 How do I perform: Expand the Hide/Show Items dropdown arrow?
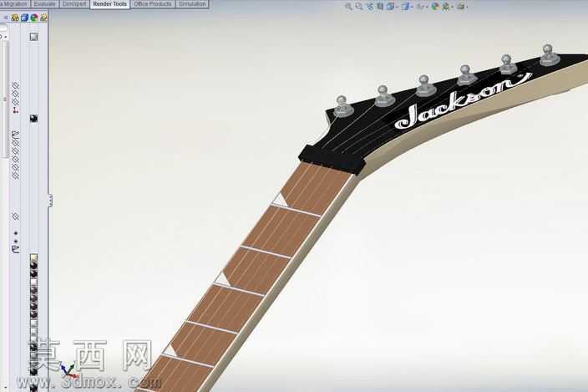click(x=427, y=7)
